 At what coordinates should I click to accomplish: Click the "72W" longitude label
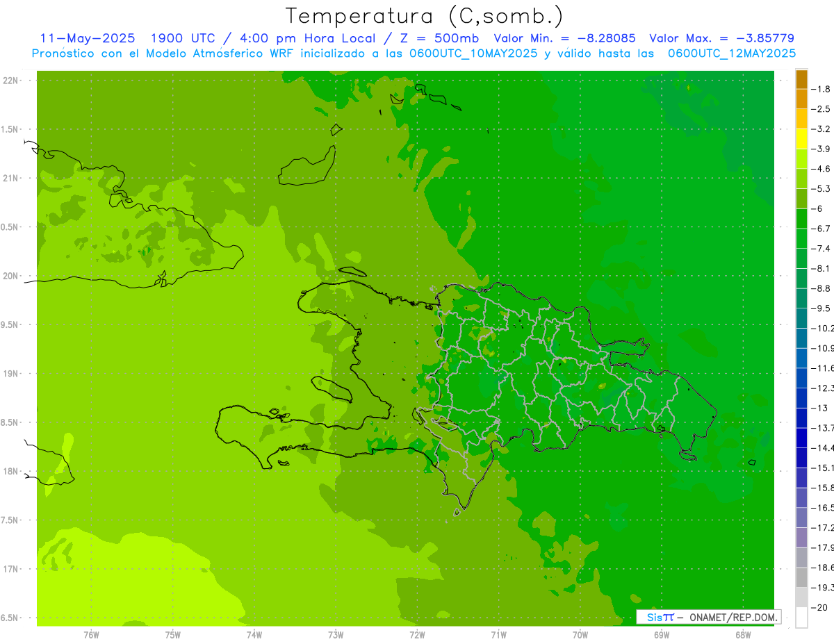pos(417,635)
